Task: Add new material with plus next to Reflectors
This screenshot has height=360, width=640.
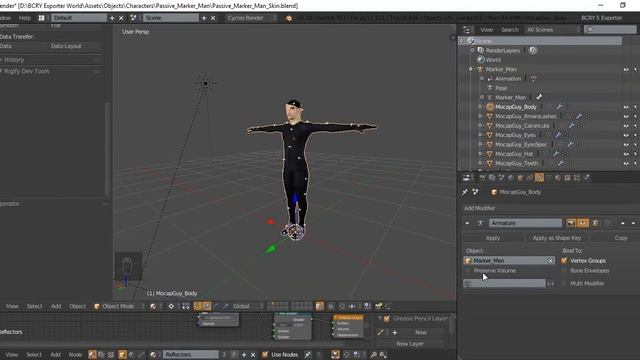Action: point(244,354)
